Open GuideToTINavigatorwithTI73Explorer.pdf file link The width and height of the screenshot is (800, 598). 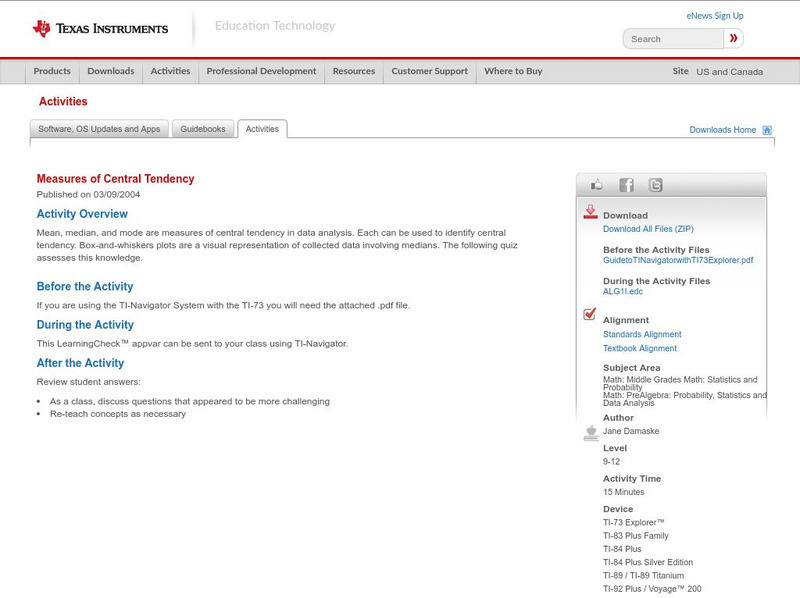click(x=678, y=260)
